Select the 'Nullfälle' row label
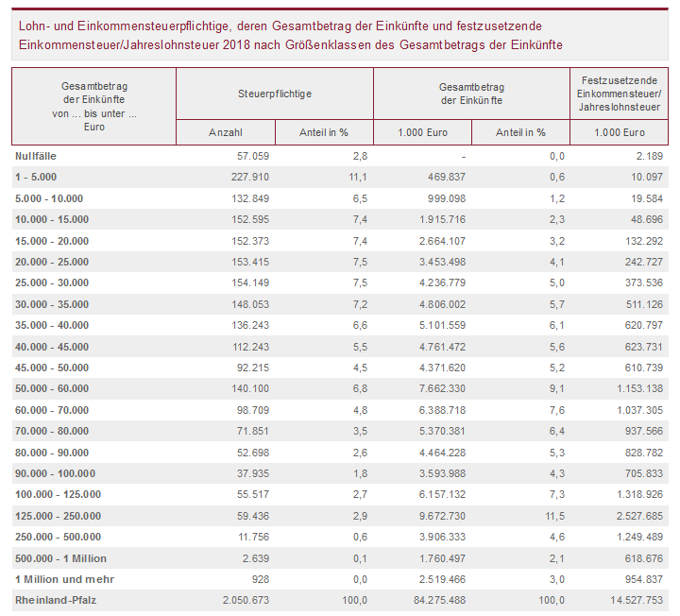The image size is (680, 616). [x=37, y=155]
